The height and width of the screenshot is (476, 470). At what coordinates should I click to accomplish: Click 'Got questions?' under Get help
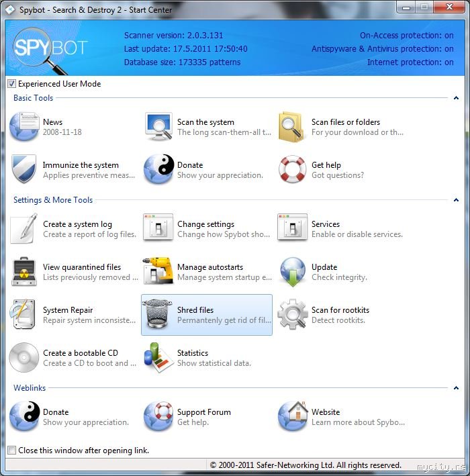pyautogui.click(x=338, y=175)
